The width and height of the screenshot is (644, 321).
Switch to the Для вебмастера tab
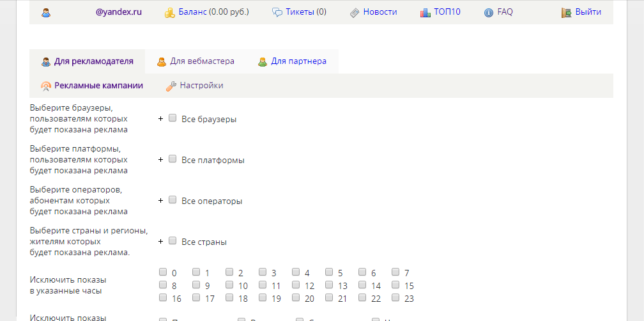click(x=202, y=61)
